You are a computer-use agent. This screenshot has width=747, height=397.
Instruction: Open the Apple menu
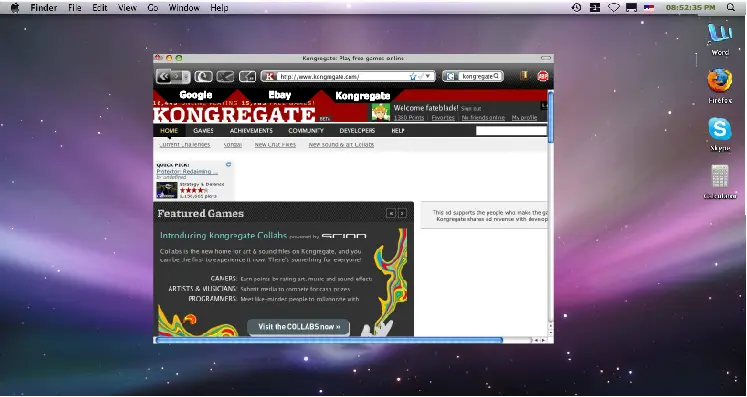[x=15, y=8]
